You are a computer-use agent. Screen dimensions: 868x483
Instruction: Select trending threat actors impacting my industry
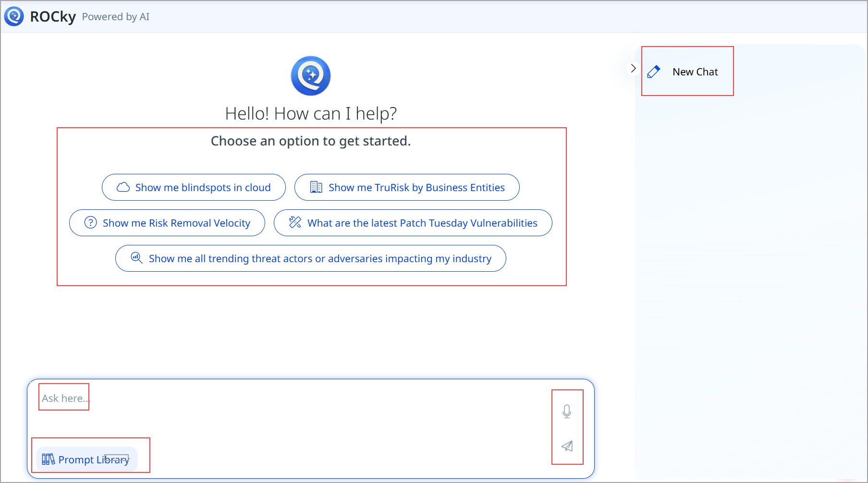tap(310, 258)
